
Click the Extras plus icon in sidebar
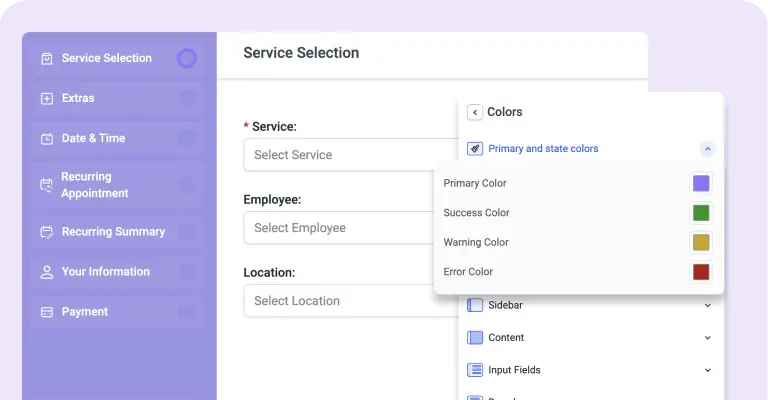47,98
